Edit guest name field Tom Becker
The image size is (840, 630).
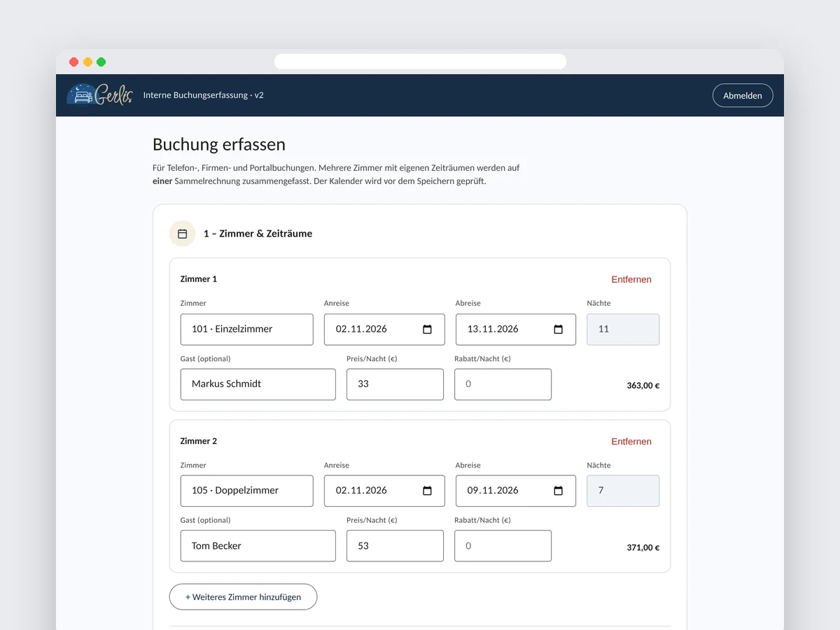click(258, 546)
